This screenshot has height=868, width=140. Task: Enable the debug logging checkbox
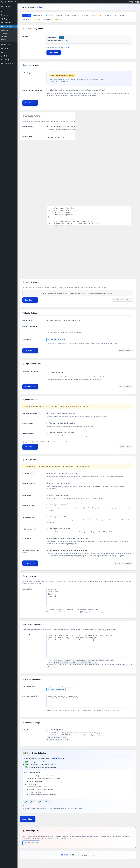[x=47, y=729]
